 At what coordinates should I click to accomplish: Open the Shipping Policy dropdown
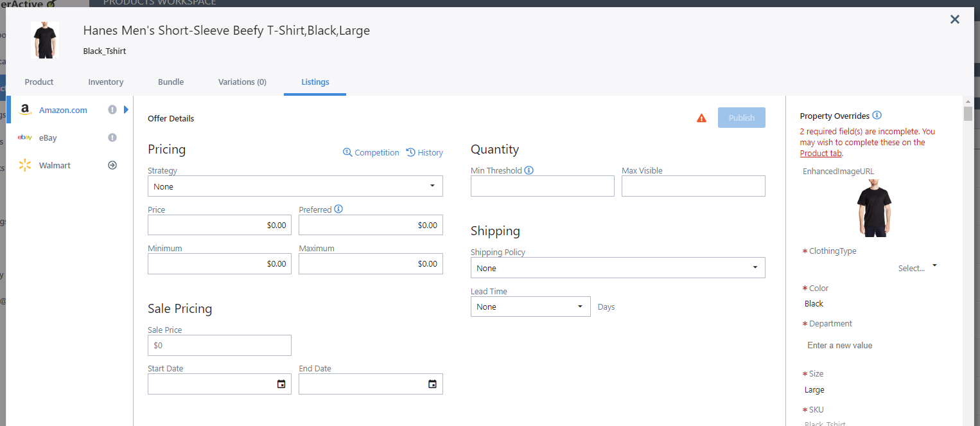coord(618,268)
